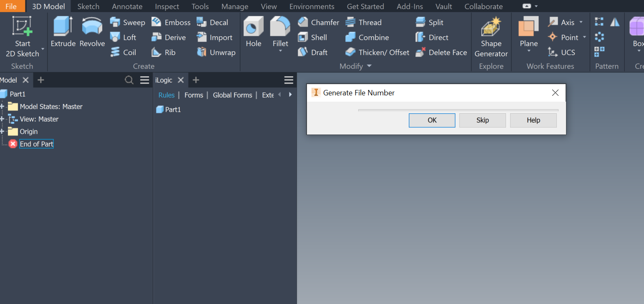Screen dimensions: 644x304
Task: Open the model browser search
Action: 129,80
